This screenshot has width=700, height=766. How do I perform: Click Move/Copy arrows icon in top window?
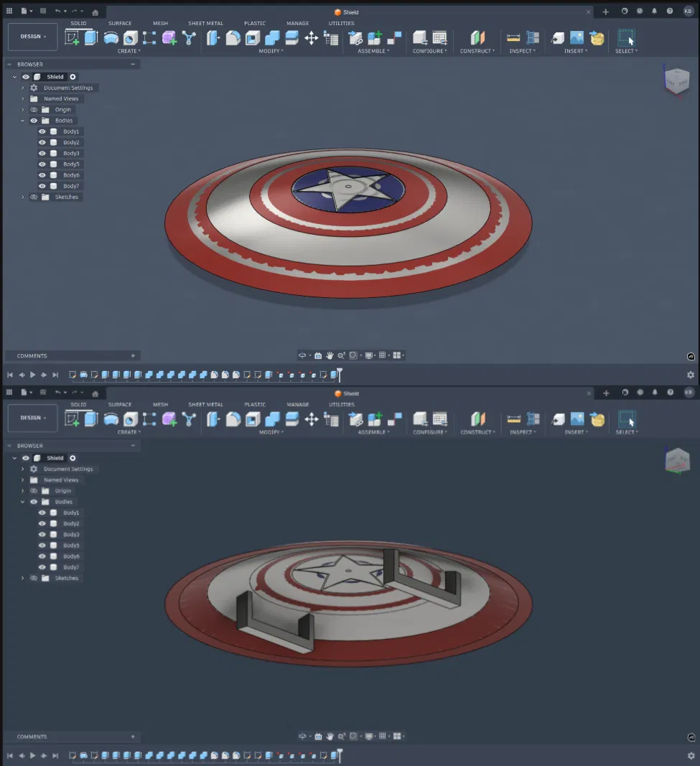coord(311,37)
